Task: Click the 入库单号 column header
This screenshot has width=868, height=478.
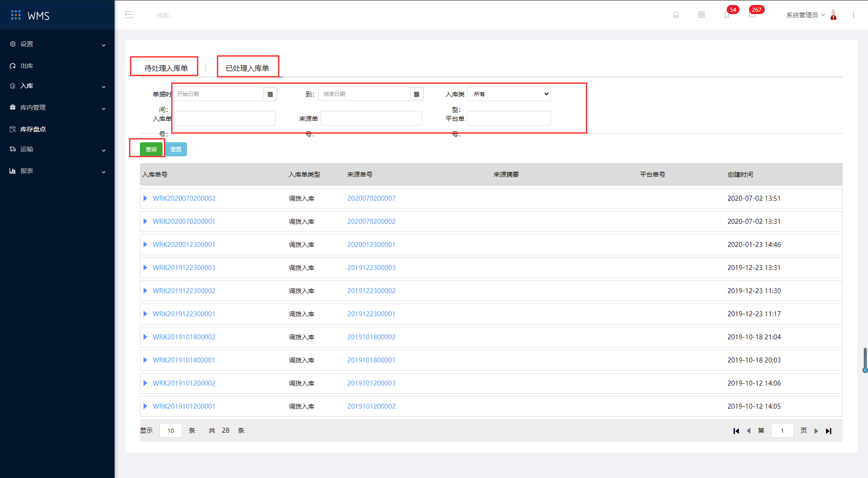Action: pyautogui.click(x=155, y=174)
